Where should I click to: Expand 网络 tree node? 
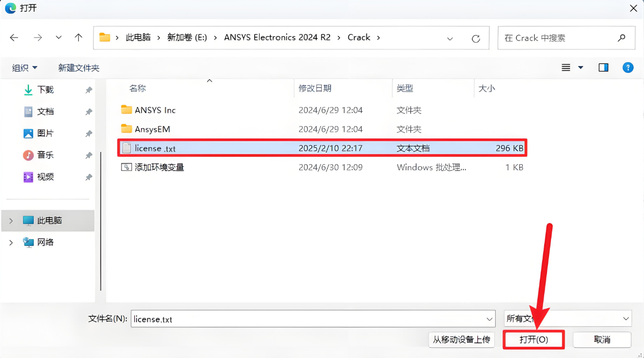11,243
